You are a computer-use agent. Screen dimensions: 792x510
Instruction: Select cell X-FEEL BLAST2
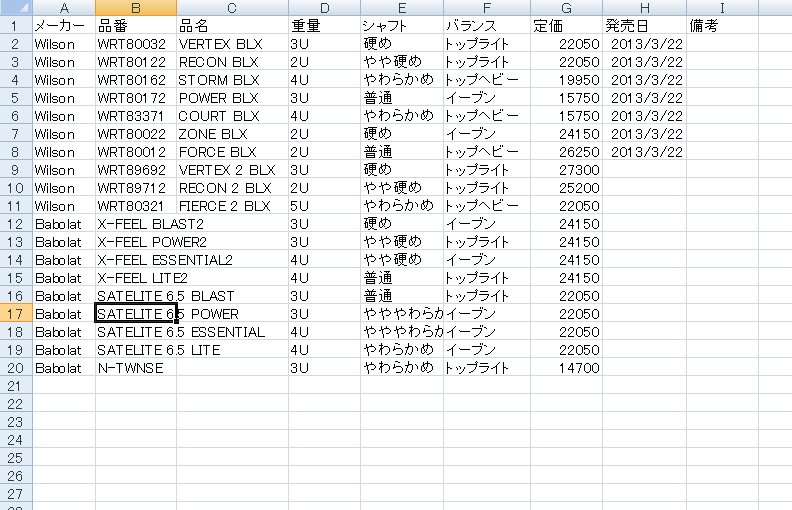[x=136, y=224]
